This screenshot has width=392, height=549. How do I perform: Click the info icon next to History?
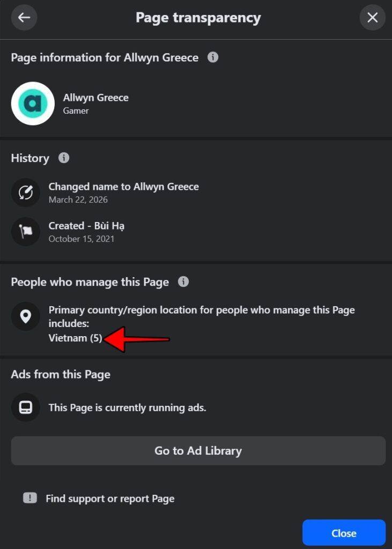tap(64, 158)
